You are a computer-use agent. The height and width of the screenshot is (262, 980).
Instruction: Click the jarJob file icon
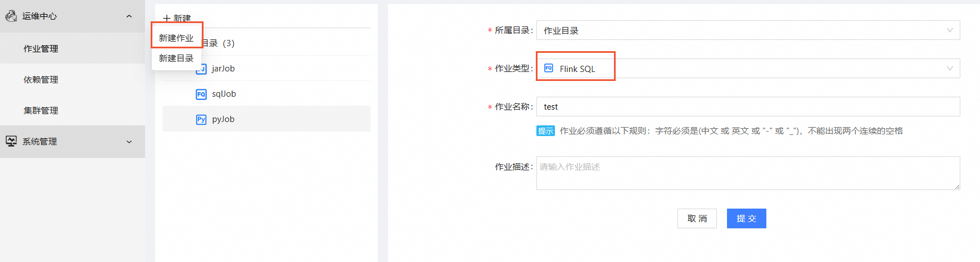point(201,69)
